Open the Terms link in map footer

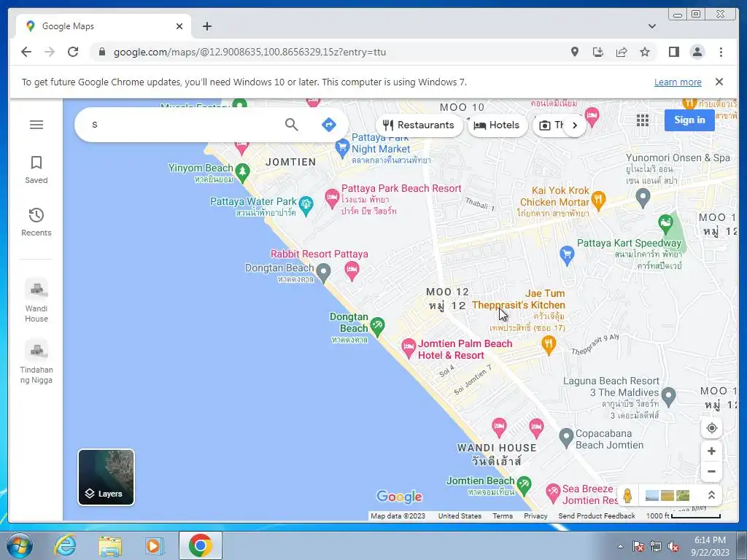click(x=503, y=516)
